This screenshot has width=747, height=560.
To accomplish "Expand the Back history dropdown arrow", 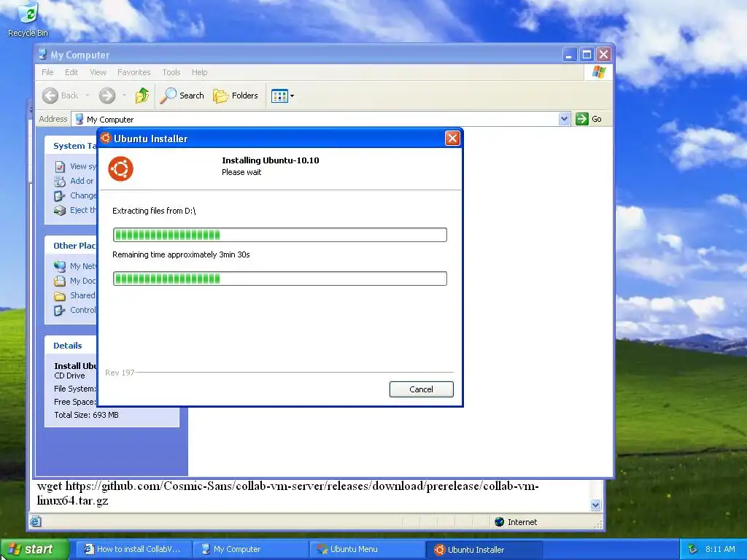I will (x=88, y=96).
